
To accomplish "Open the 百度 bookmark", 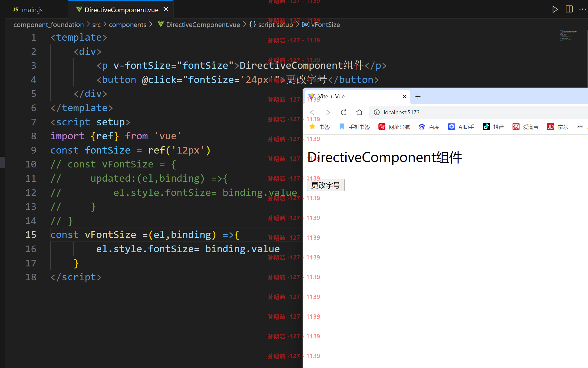I will [x=429, y=127].
